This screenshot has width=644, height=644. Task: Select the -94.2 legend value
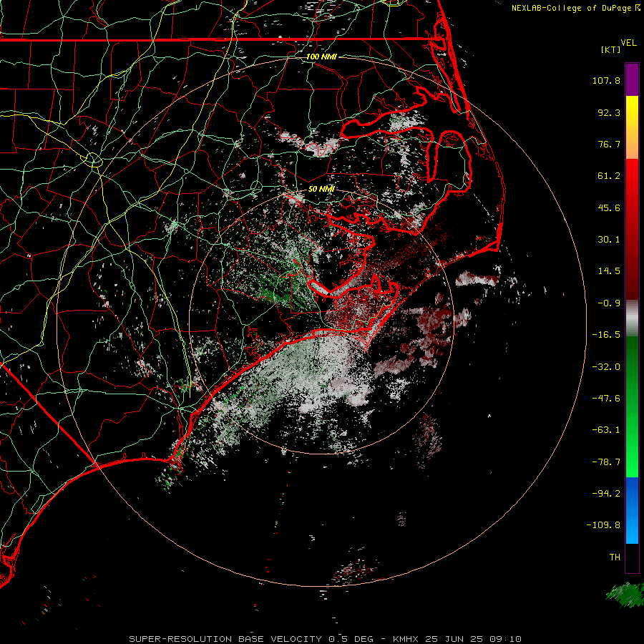pos(606,494)
